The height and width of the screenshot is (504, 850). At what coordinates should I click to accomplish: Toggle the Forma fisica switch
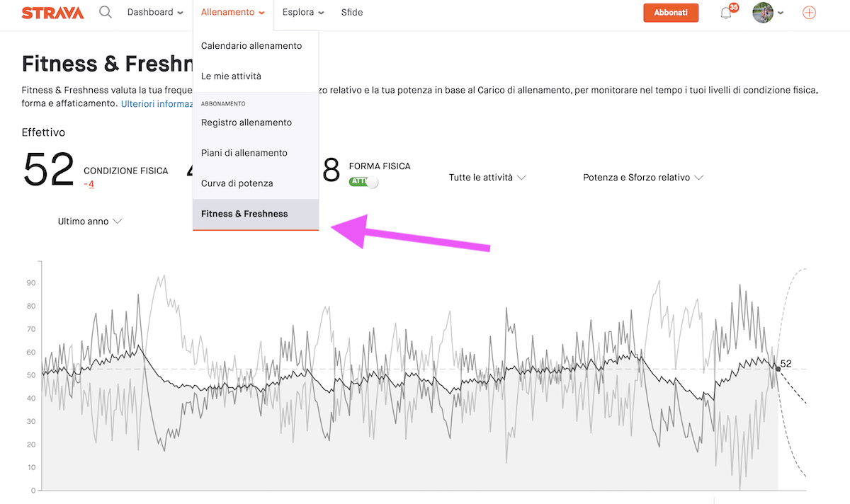pyautogui.click(x=364, y=182)
